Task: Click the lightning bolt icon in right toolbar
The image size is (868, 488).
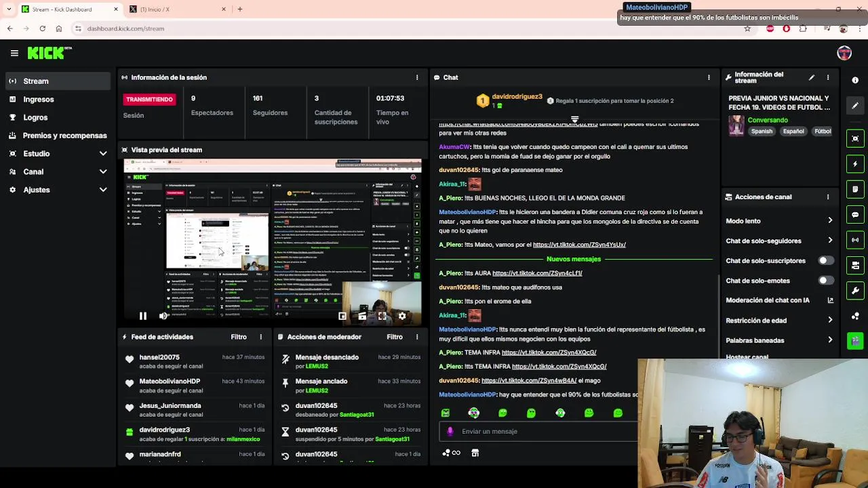Action: (855, 164)
